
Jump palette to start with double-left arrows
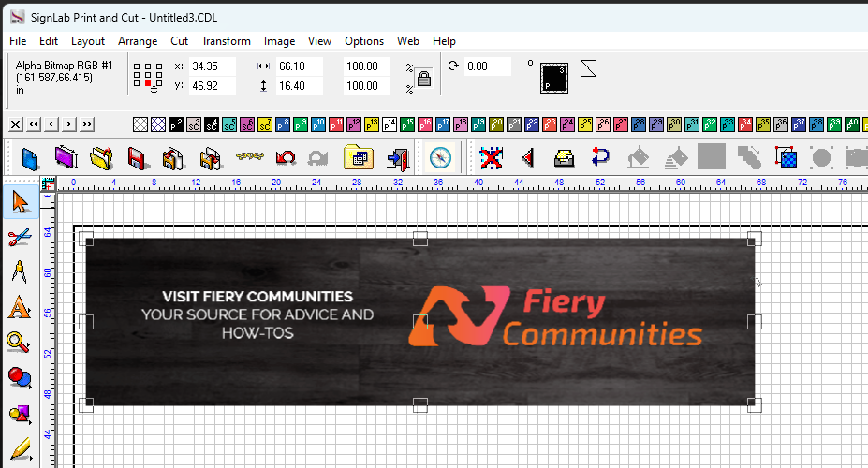(34, 124)
